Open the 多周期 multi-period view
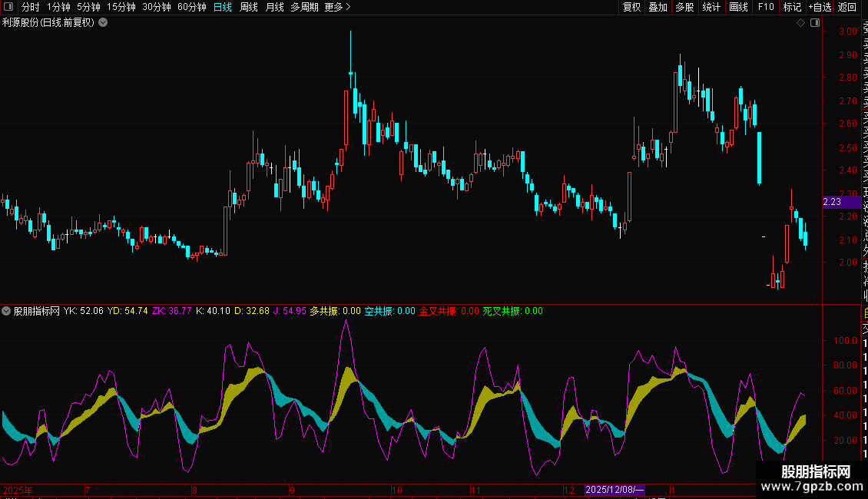The image size is (868, 499). 304,7
